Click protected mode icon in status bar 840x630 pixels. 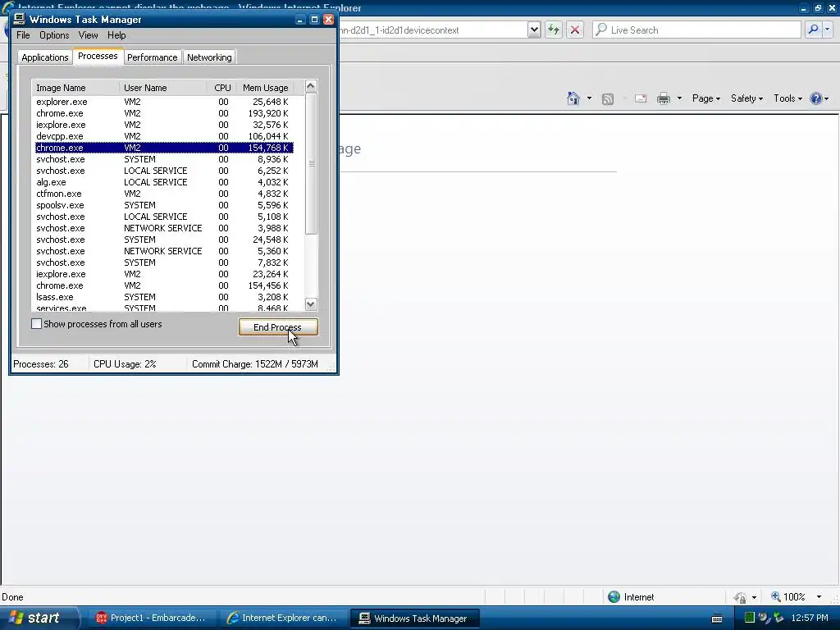[x=741, y=597]
